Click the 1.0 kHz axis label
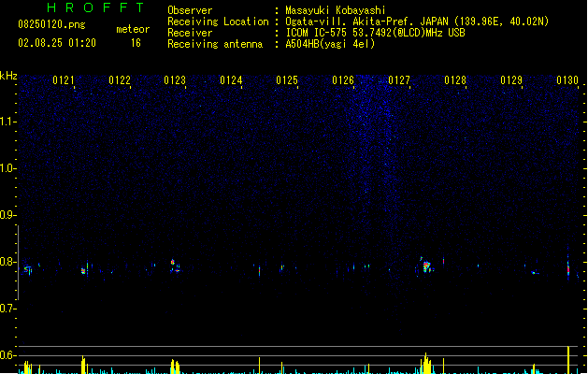 7,168
